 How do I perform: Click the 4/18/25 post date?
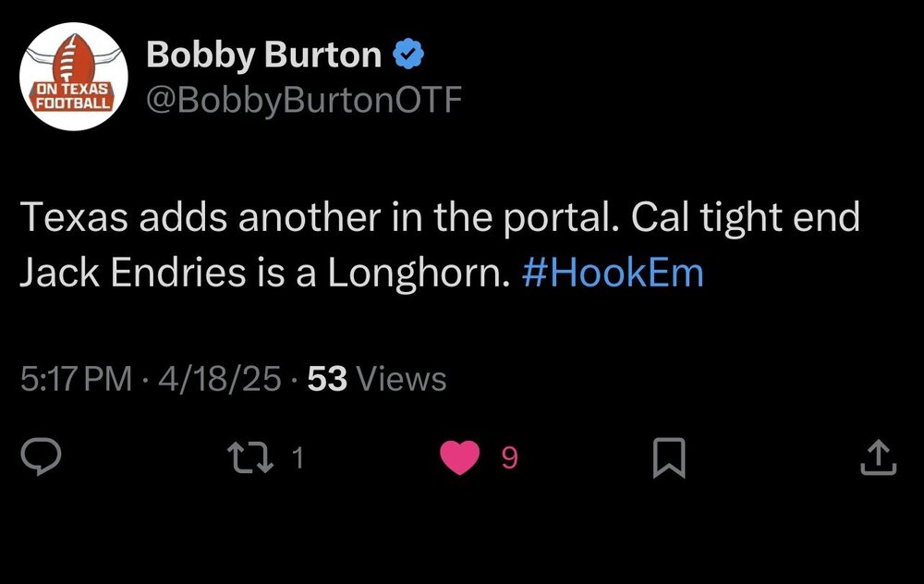218,379
